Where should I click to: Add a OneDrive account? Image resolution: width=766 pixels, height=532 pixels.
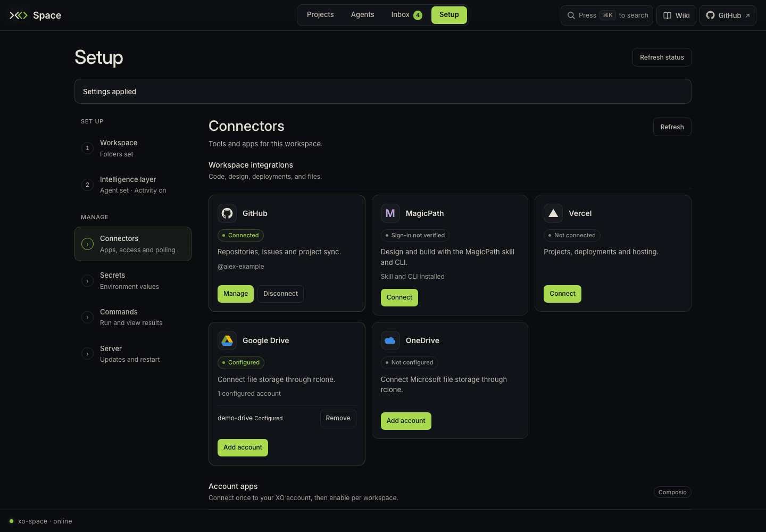406,421
